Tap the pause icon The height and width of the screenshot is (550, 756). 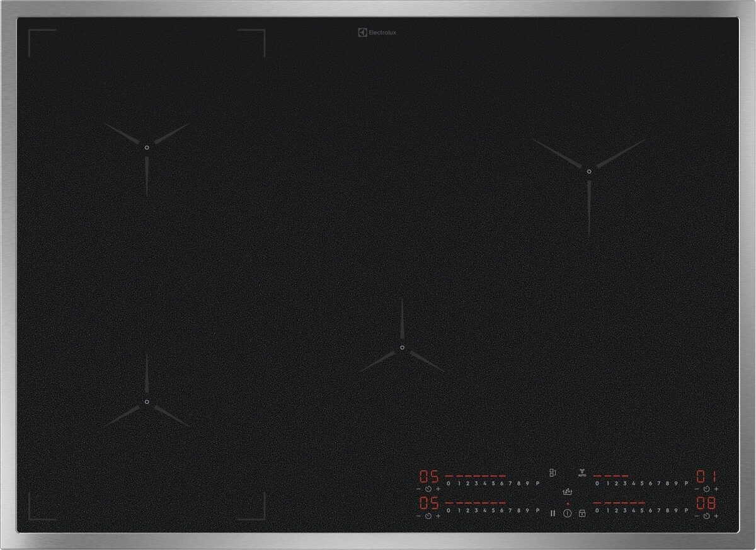[553, 513]
